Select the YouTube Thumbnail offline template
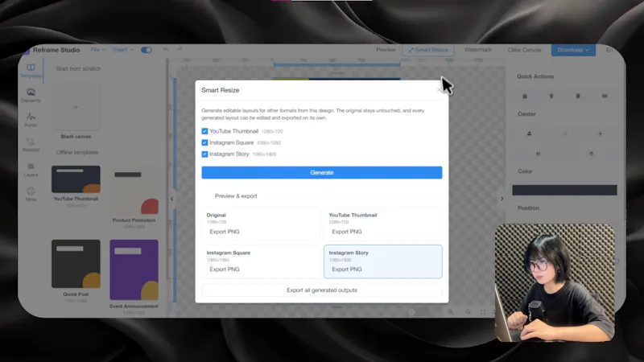Image resolution: width=644 pixels, height=362 pixels. tap(76, 179)
